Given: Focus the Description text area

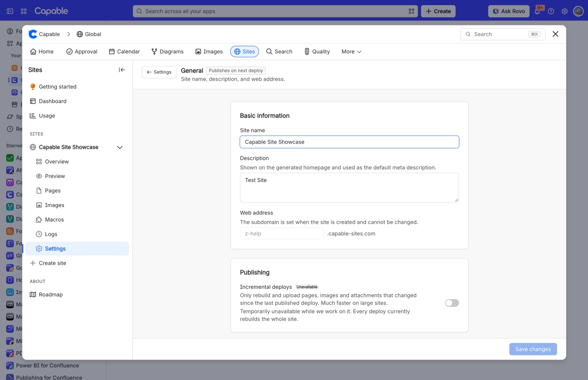Looking at the screenshot, I should (349, 188).
